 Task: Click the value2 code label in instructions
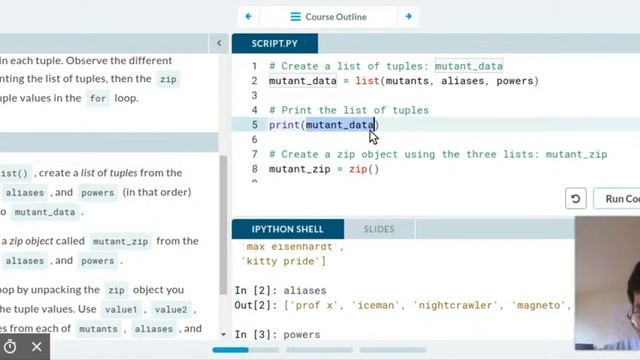pyautogui.click(x=171, y=310)
